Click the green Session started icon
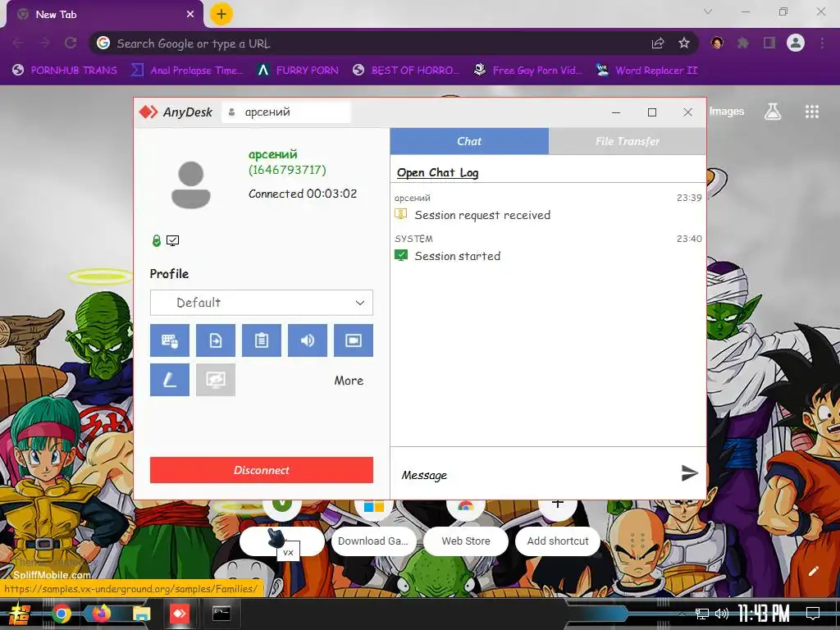 (x=400, y=255)
